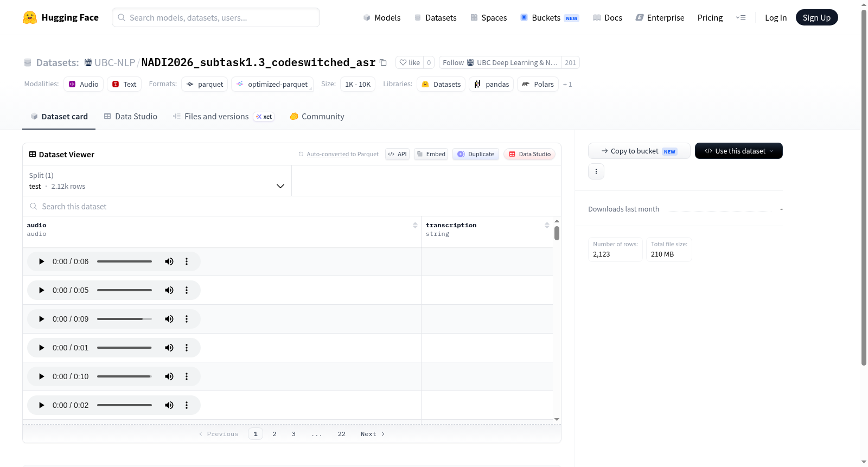This screenshot has height=467, width=868.
Task: Click the Sign Up button
Action: click(x=816, y=17)
